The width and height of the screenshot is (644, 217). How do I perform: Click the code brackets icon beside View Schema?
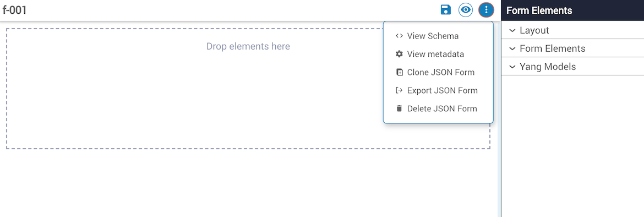pyautogui.click(x=399, y=36)
